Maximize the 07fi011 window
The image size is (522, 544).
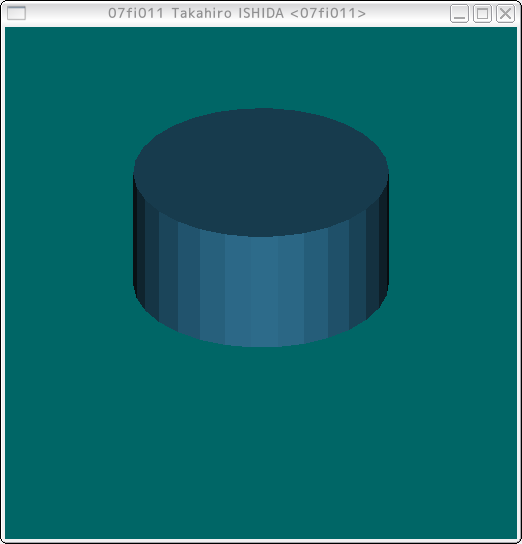[x=482, y=14]
